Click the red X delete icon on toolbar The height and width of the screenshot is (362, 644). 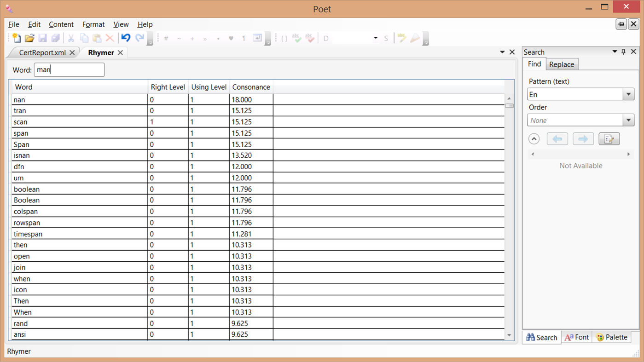[x=110, y=38]
